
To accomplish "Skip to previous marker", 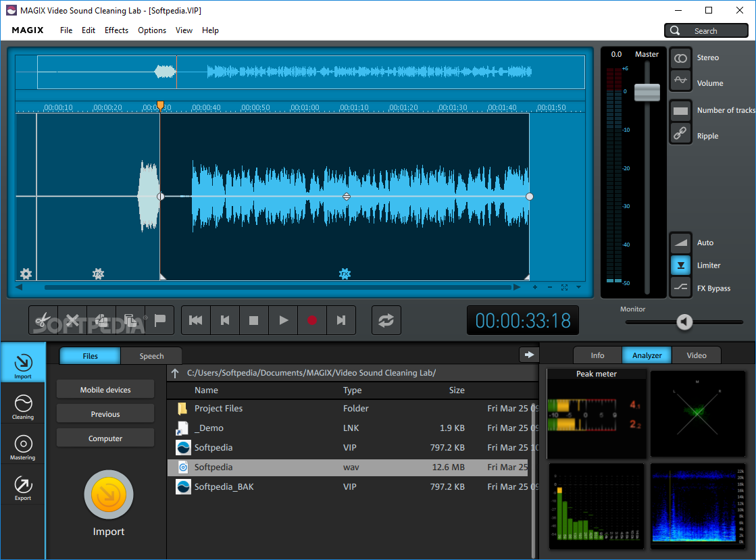I will pos(225,320).
